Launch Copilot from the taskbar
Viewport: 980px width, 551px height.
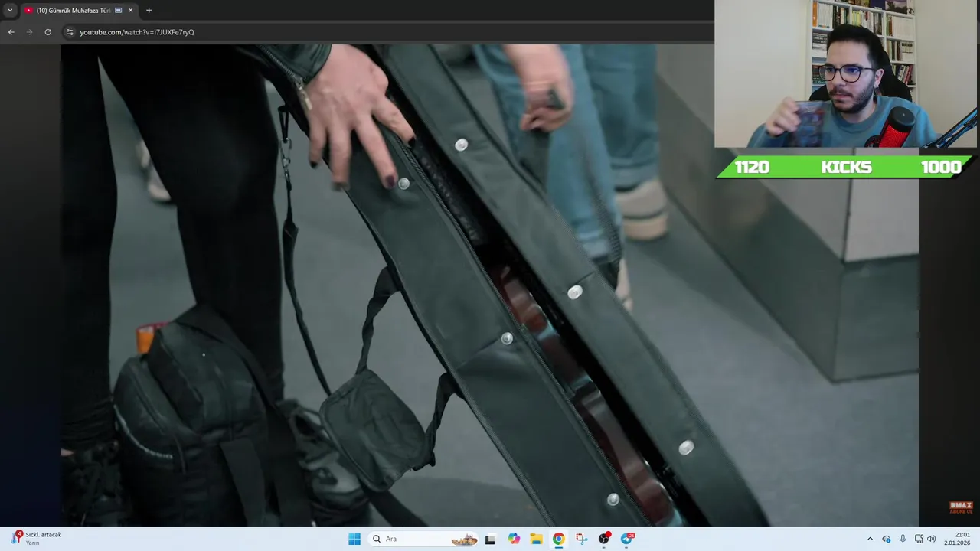coord(514,539)
